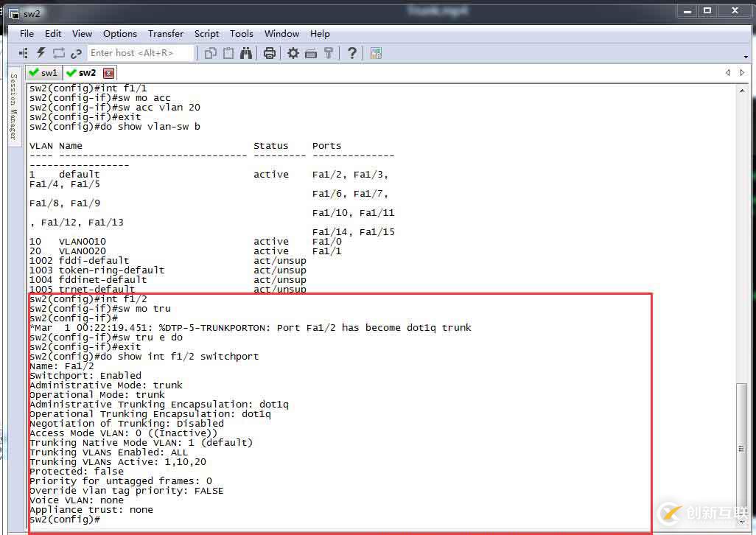The width and height of the screenshot is (756, 535).
Task: Click the Copy icon in toolbar
Action: pos(211,53)
